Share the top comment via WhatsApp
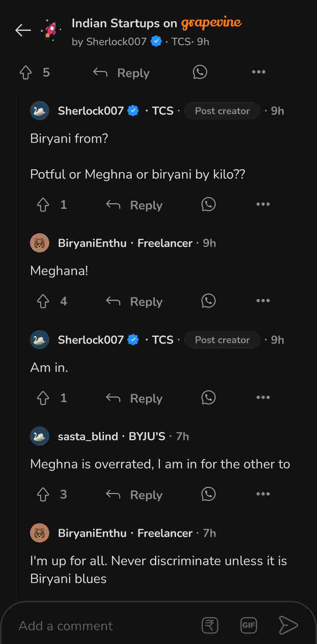This screenshot has height=644, width=317. (200, 72)
